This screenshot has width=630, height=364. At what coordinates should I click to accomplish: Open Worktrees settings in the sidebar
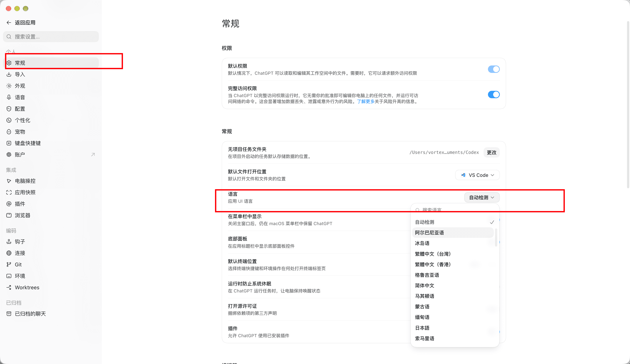click(51, 288)
